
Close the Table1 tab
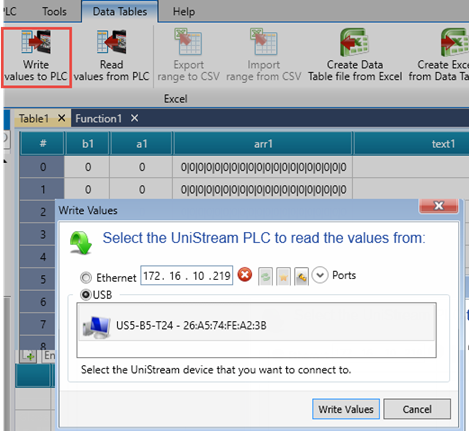[x=61, y=118]
